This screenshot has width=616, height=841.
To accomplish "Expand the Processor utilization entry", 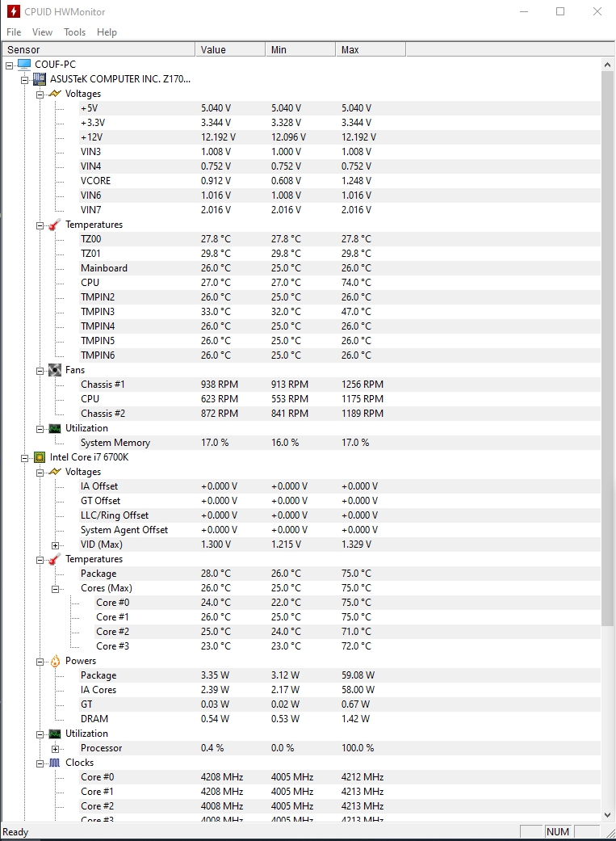I will click(x=56, y=748).
